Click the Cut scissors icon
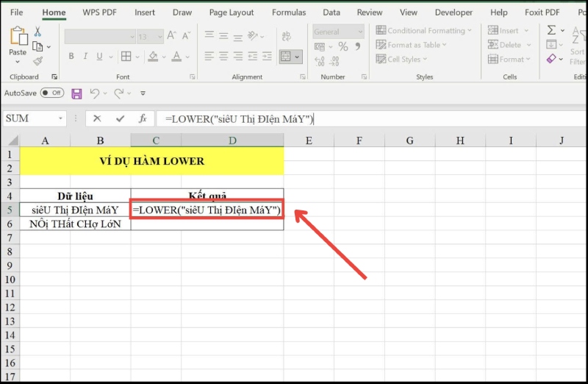Viewport: 588px width, 384px height. (x=37, y=32)
